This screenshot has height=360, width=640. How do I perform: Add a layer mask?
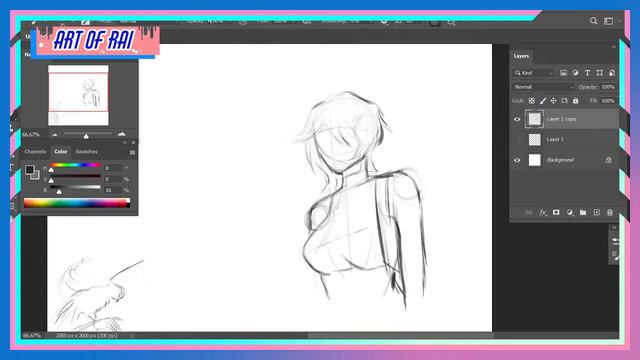pyautogui.click(x=556, y=213)
